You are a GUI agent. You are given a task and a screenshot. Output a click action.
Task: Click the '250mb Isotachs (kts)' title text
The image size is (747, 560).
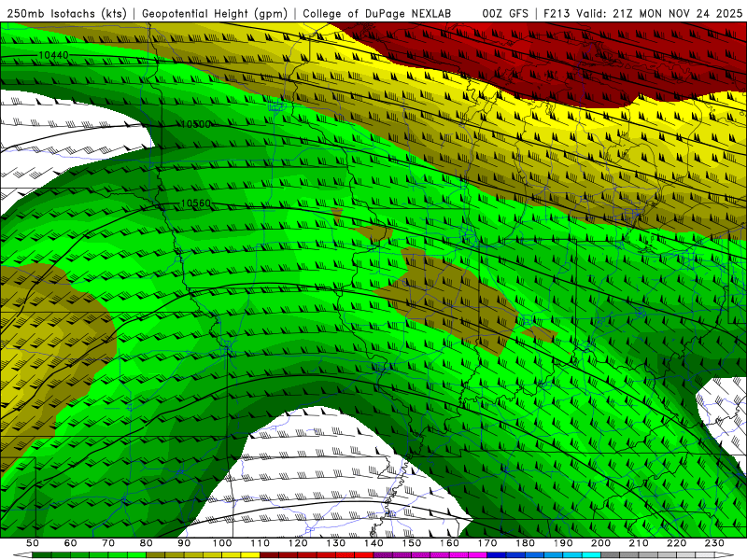coord(66,13)
